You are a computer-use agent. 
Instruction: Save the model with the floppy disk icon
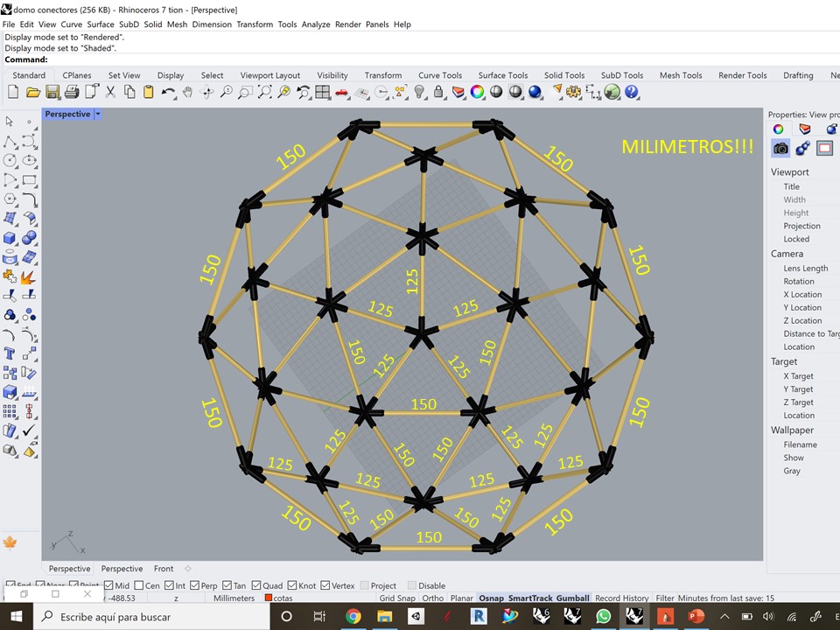(52, 92)
